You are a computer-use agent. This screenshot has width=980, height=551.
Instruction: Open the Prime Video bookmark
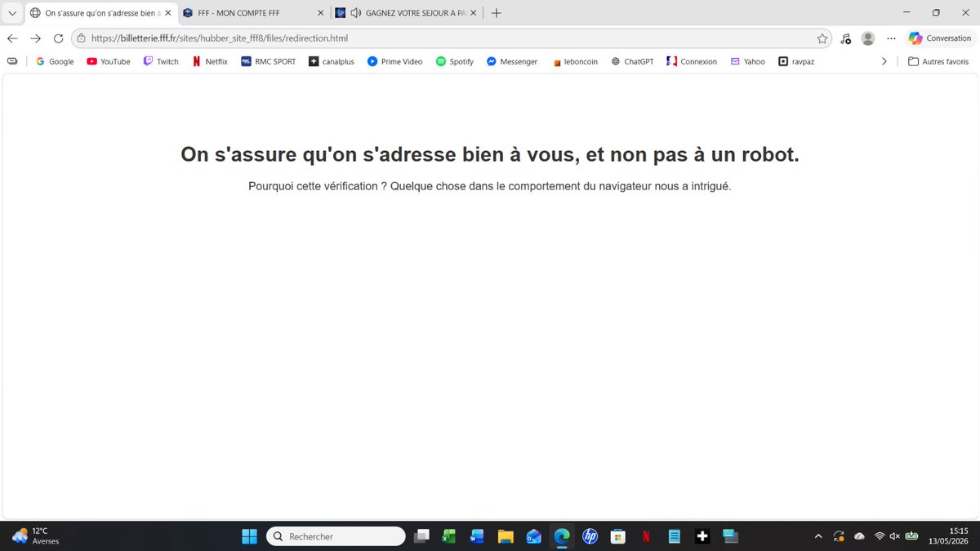point(394,61)
